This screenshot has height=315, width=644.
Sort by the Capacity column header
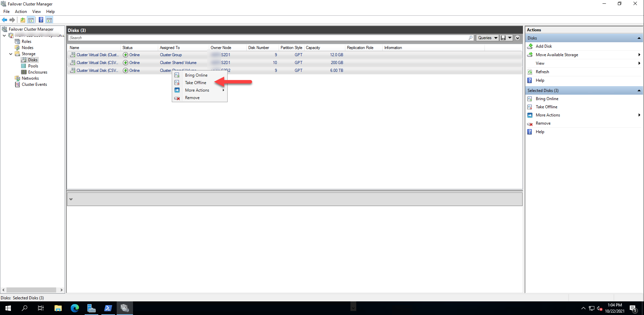(x=325, y=48)
